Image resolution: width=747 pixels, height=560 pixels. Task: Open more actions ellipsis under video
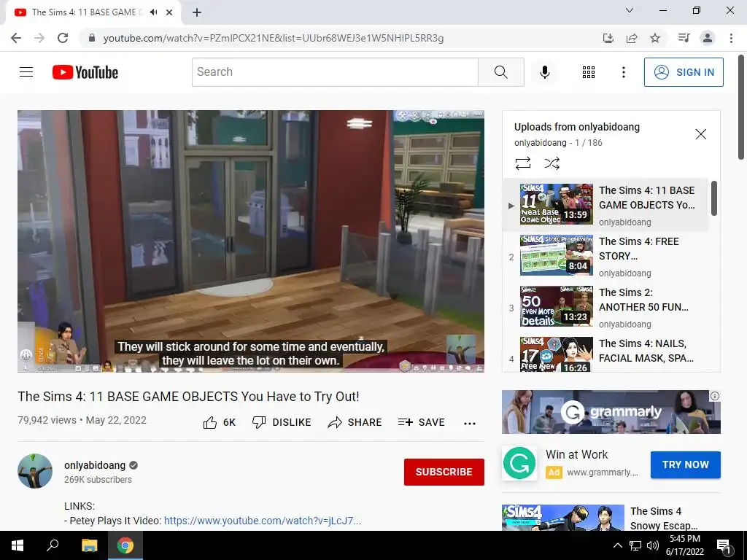click(470, 424)
